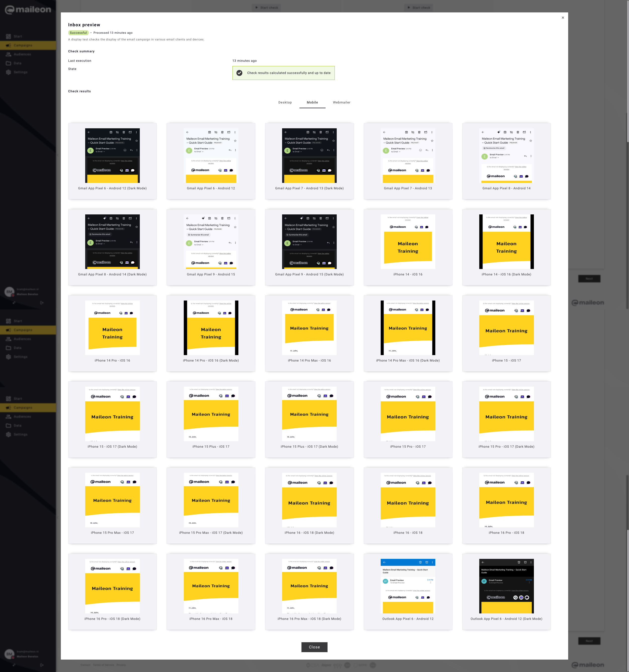Click the Close button
Image resolution: width=629 pixels, height=672 pixels.
(x=314, y=647)
